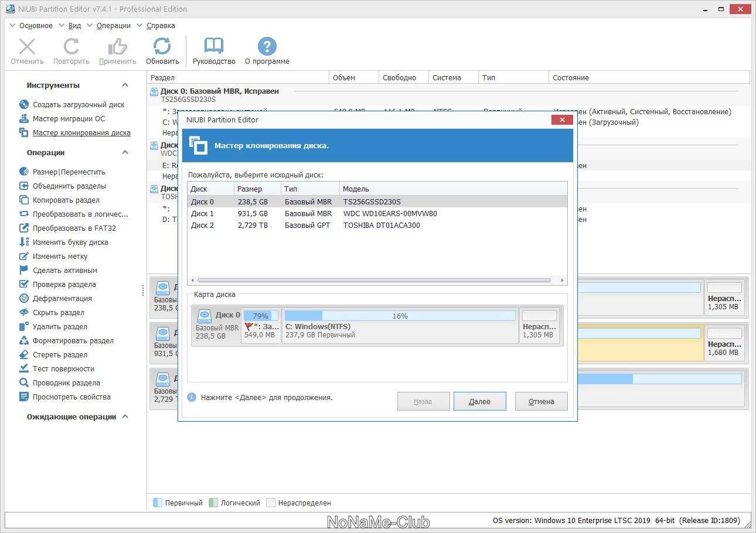The image size is (756, 533).
Task: Click the Модель column header in wizard
Action: coord(453,189)
